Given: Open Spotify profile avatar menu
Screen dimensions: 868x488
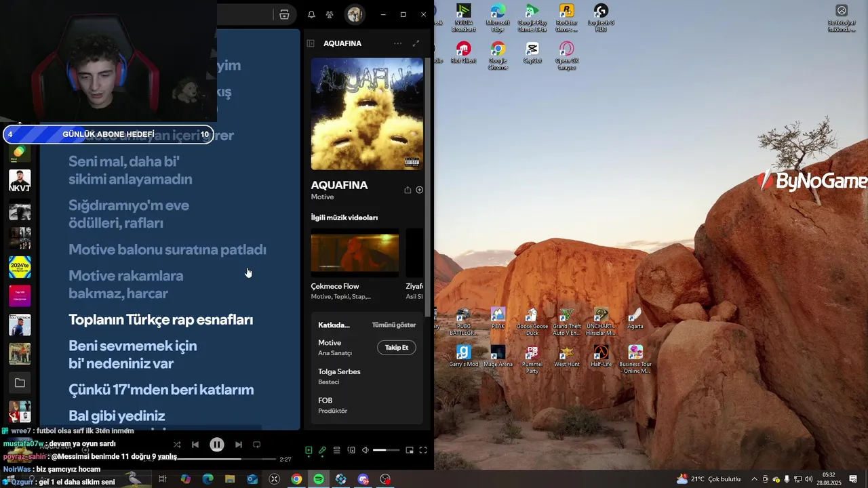Looking at the screenshot, I should pos(354,14).
